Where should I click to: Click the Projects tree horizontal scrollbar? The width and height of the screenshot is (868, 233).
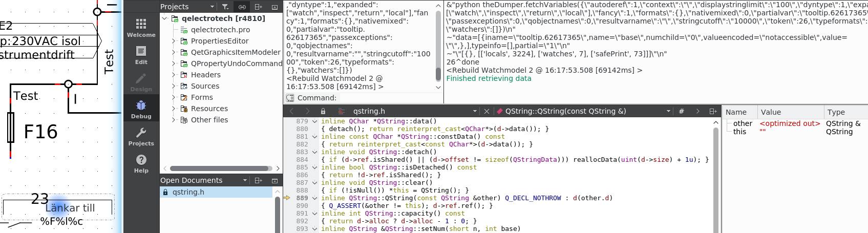click(x=220, y=168)
